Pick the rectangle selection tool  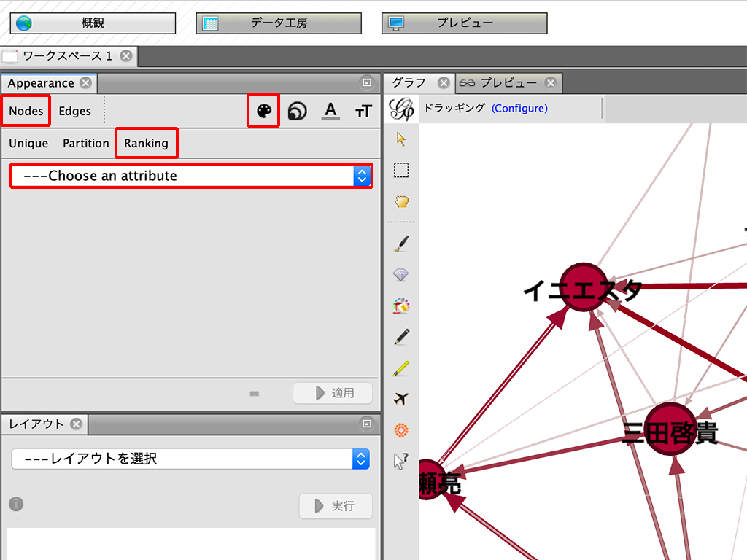(400, 171)
